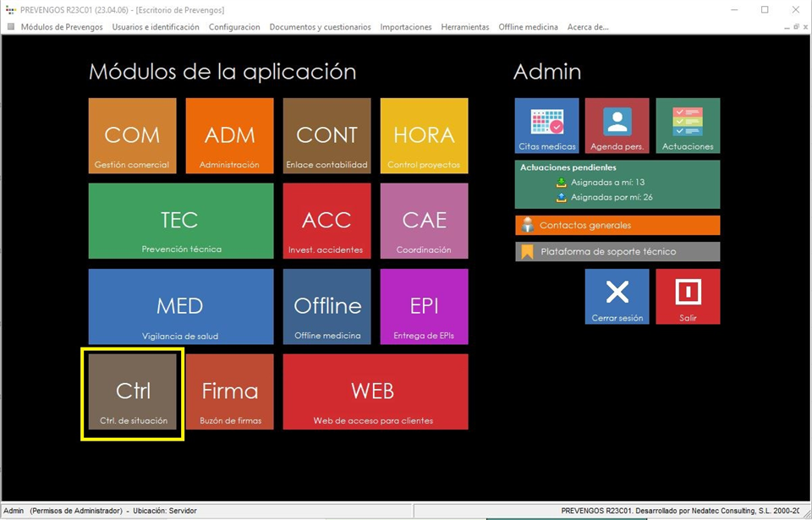Open Citas medicas calendar tile
Image resolution: width=812 pixels, height=520 pixels.
547,125
